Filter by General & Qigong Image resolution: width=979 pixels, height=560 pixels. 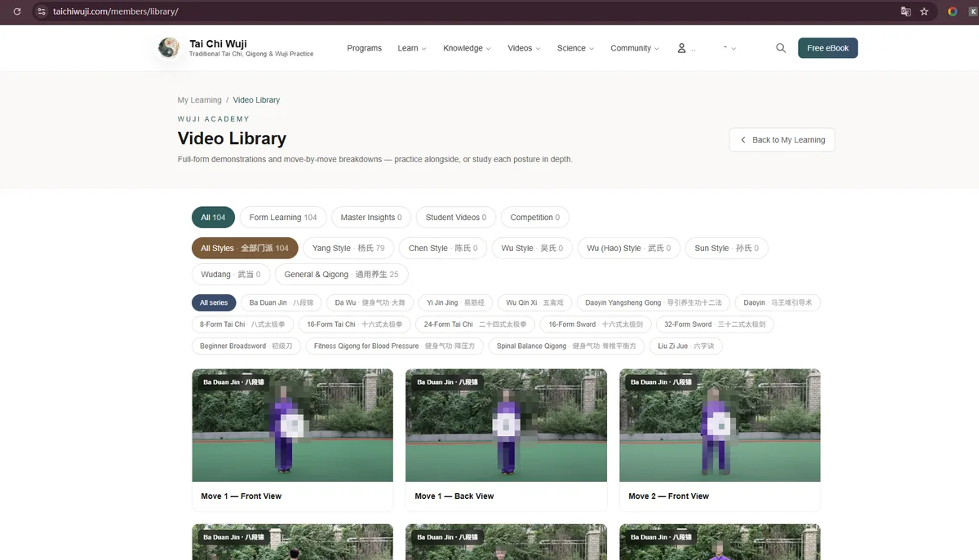point(342,275)
